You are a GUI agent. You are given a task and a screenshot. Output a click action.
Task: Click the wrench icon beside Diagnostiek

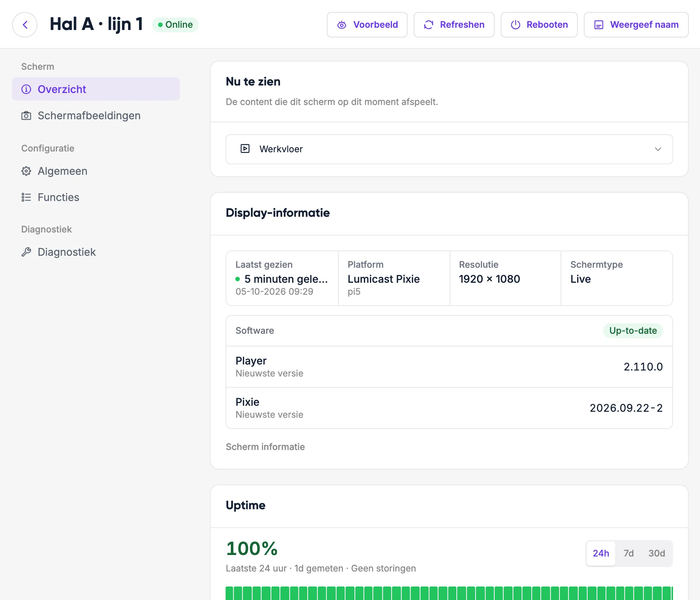pos(26,252)
